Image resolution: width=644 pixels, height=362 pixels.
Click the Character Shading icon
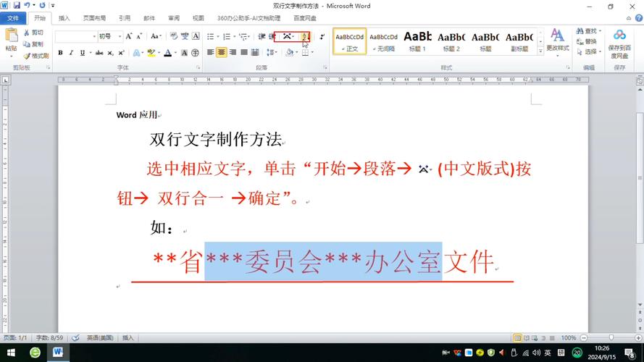[x=185, y=53]
